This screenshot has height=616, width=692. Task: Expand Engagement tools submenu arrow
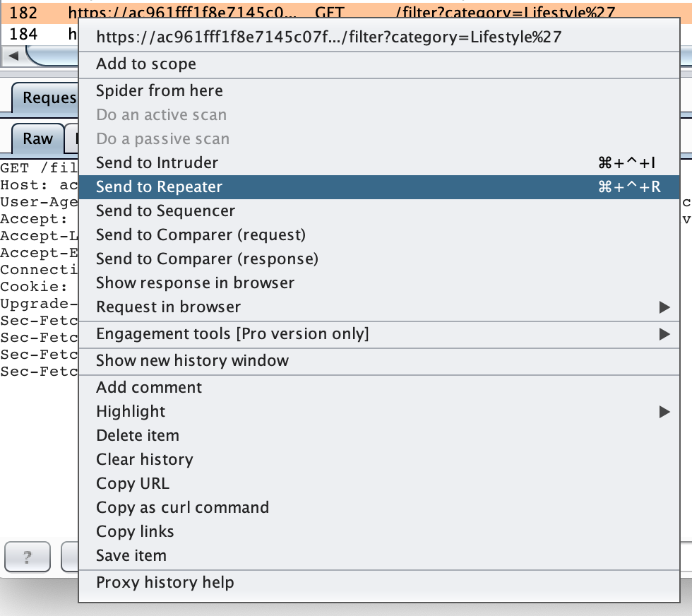(x=664, y=334)
